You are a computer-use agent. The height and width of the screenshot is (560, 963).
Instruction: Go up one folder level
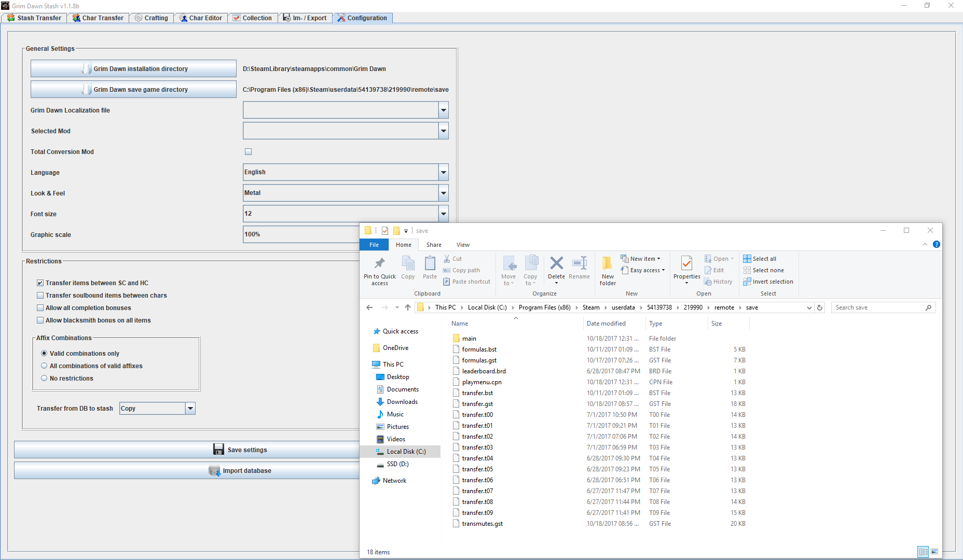tap(408, 307)
